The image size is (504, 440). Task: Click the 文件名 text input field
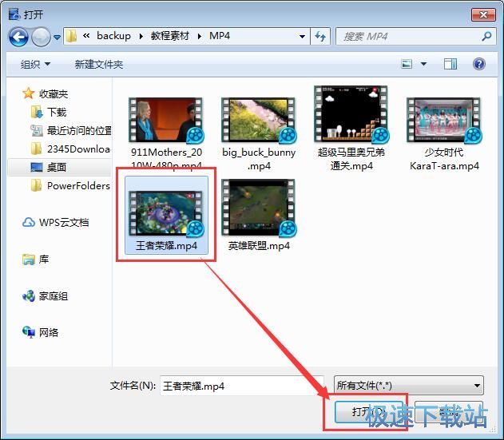pyautogui.click(x=242, y=386)
